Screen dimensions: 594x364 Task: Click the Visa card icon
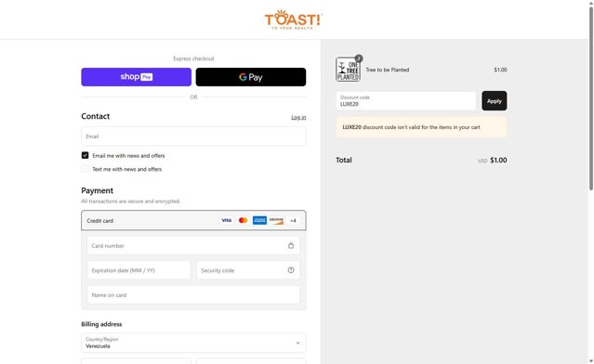click(227, 220)
